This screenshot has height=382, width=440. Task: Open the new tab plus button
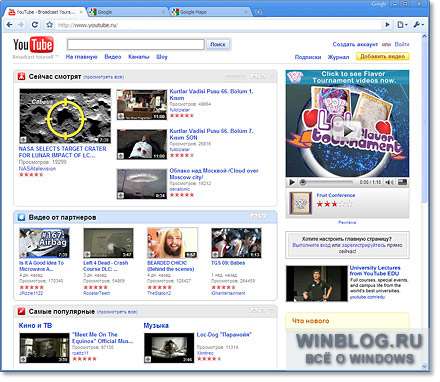click(258, 12)
